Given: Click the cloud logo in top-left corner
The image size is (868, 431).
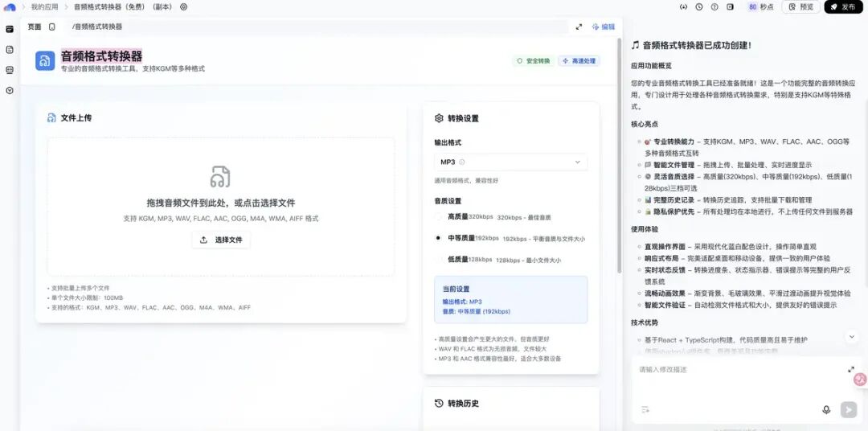Looking at the screenshot, I should point(10,7).
